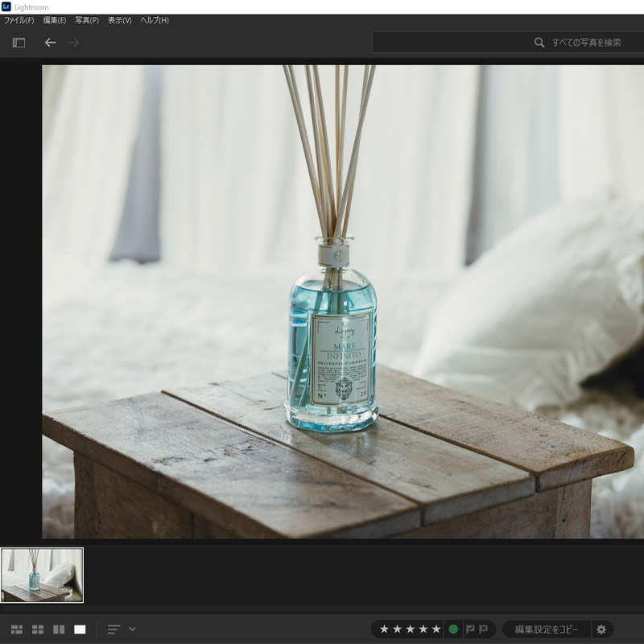The width and height of the screenshot is (644, 644).
Task: Switch to photo grid view
Action: tap(17, 629)
